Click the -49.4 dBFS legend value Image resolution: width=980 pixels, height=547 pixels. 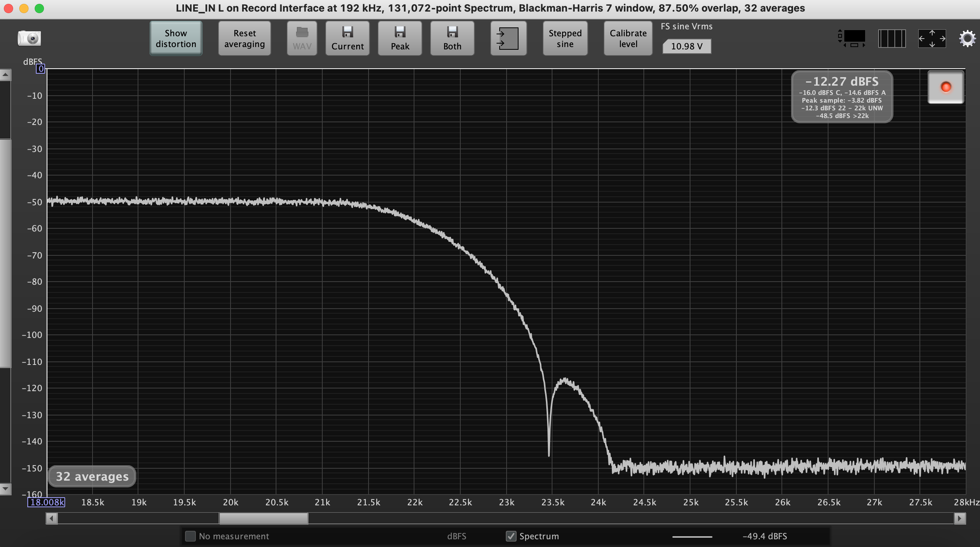tap(764, 536)
